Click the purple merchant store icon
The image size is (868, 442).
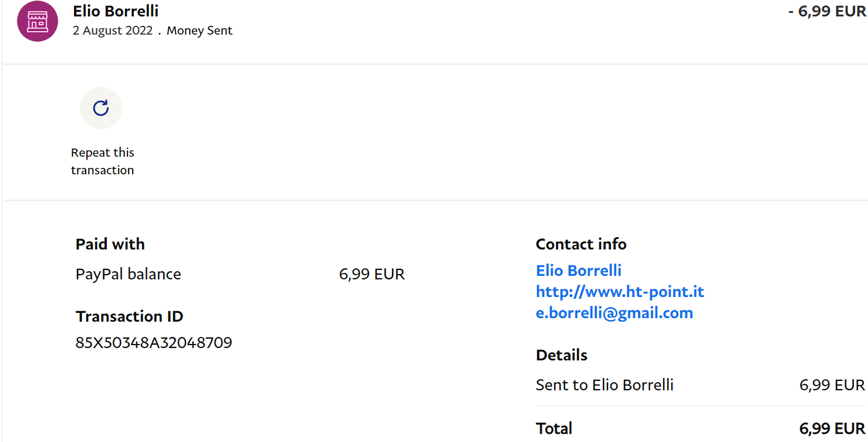tap(38, 21)
